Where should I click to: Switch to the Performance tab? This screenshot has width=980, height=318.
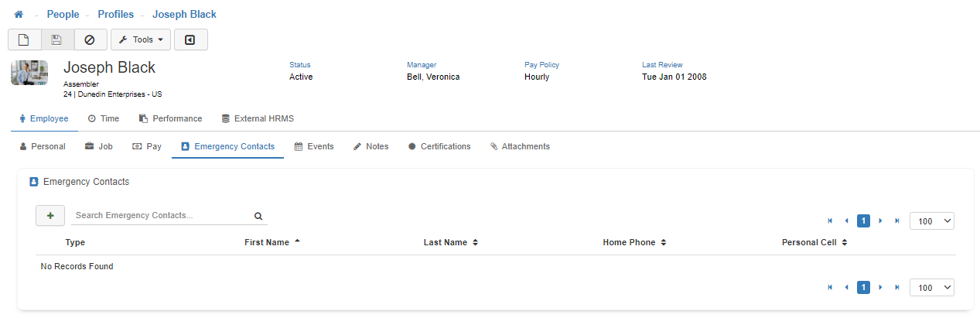(170, 118)
